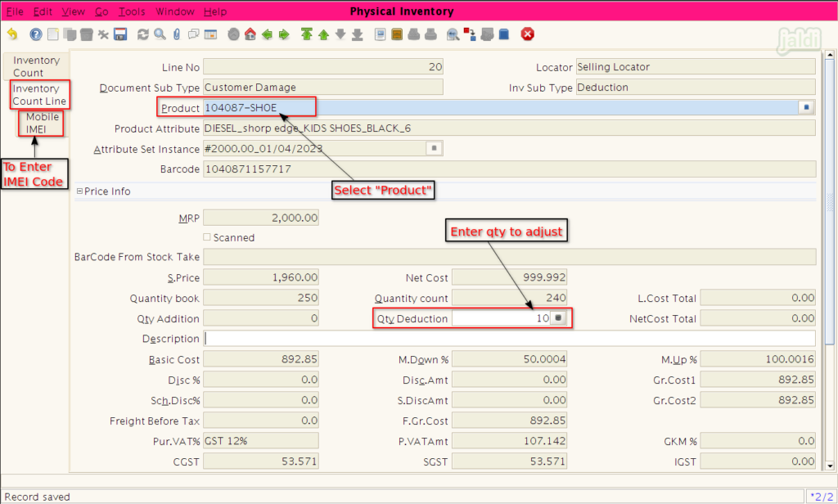838x504 pixels.
Task: Collapse the Price Info section
Action: pyautogui.click(x=79, y=191)
